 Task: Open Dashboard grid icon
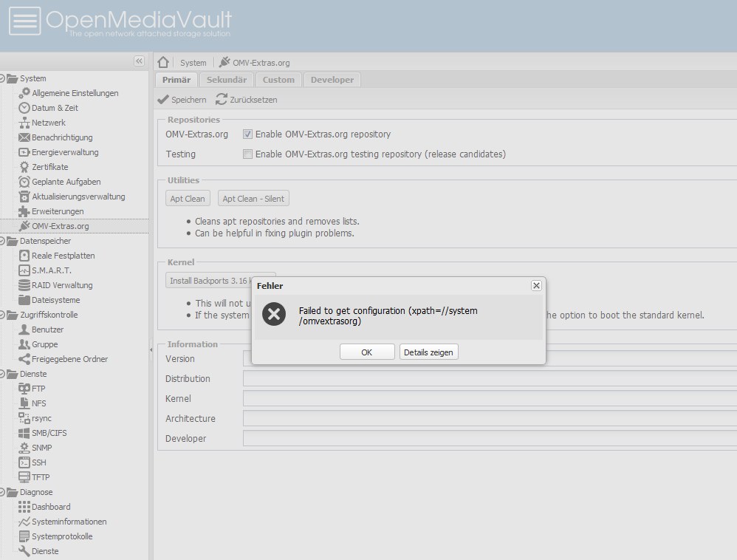[24, 507]
